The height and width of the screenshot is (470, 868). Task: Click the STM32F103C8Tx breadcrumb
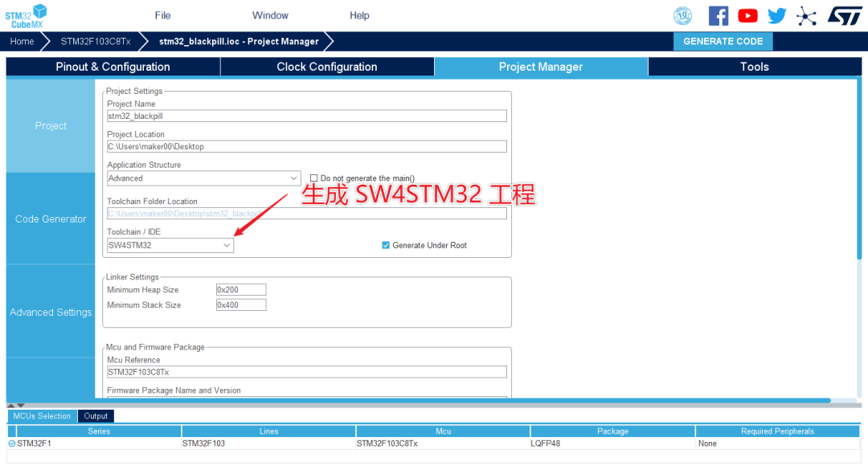pyautogui.click(x=96, y=42)
